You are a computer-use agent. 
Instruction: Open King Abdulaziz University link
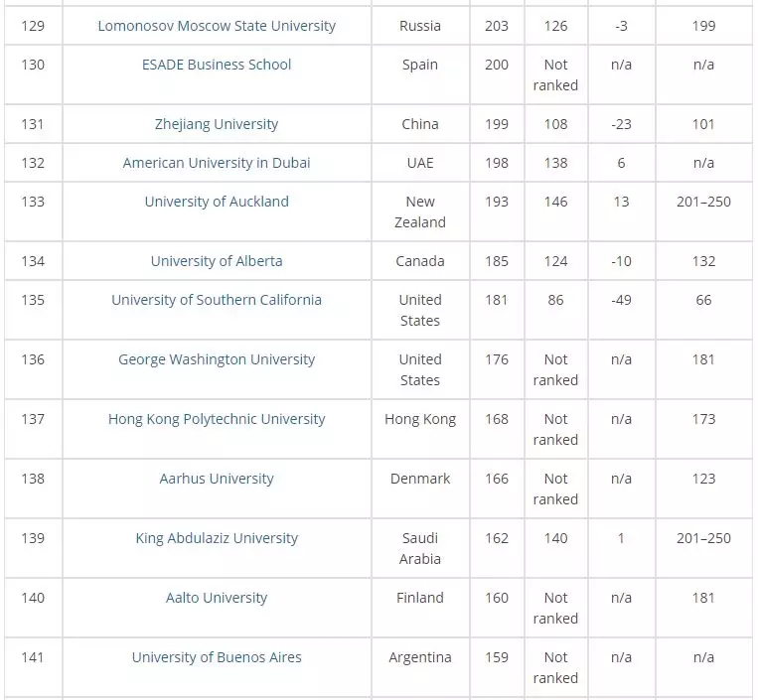coord(217,538)
